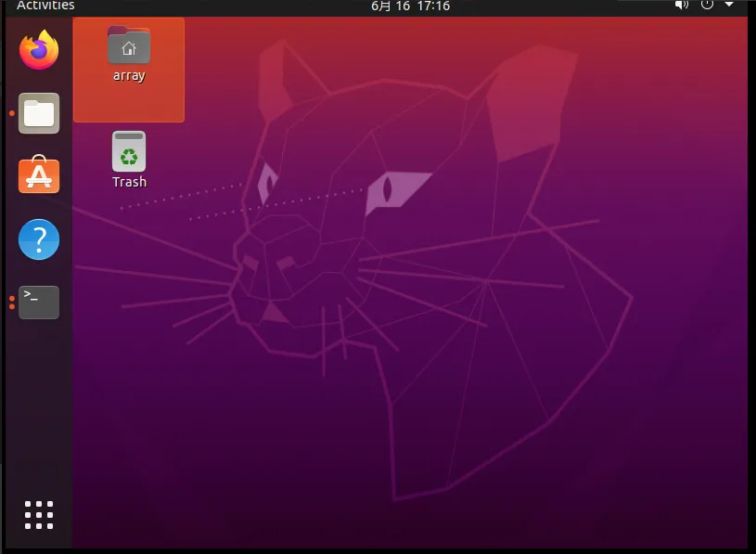Open the Help question mark icon
Image resolution: width=756 pixels, height=554 pixels.
coord(39,239)
